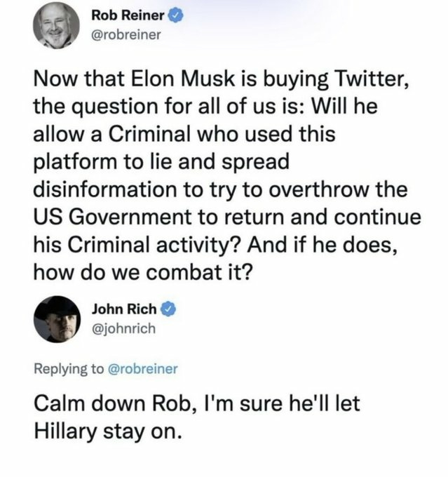The height and width of the screenshot is (477, 448).
Task: Open the @robreiner handle below Rob Reiner's name
Action: (x=126, y=36)
